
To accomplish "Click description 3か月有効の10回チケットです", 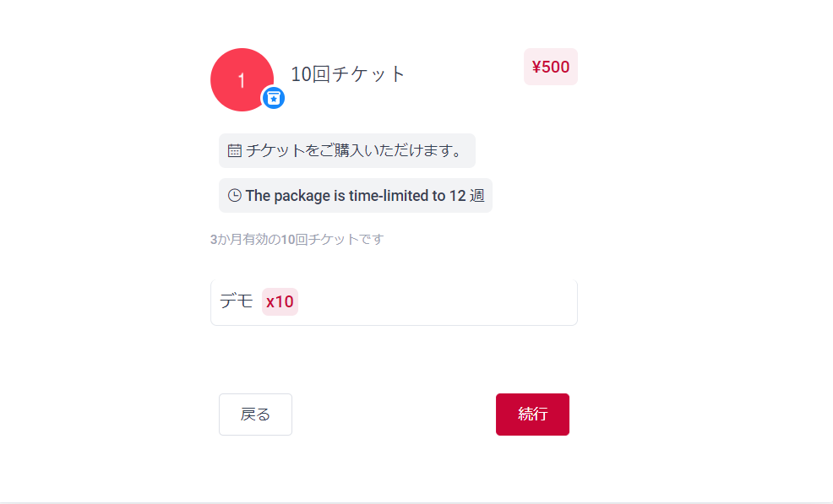I will pos(297,240).
